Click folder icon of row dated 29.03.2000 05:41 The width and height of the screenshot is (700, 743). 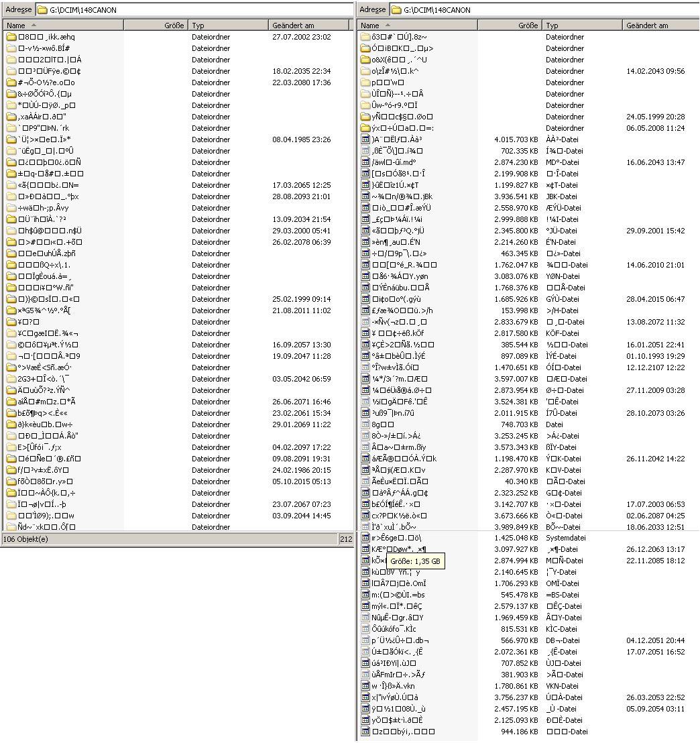tap(11, 231)
